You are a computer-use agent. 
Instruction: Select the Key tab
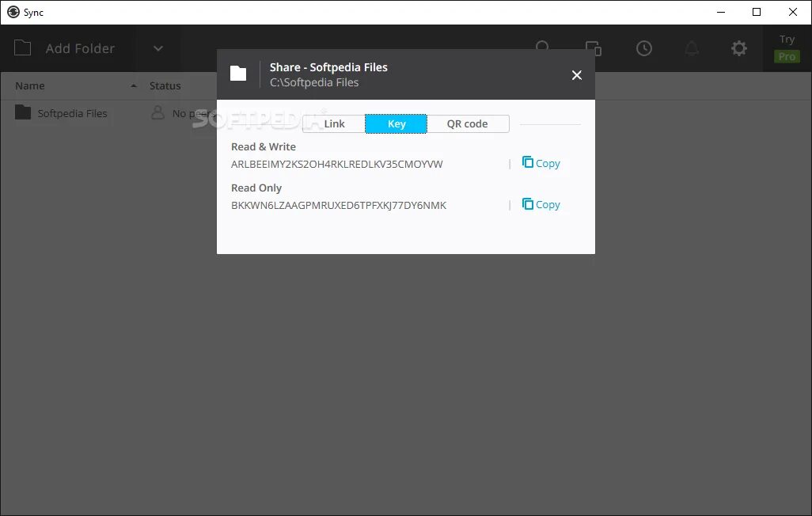click(397, 123)
